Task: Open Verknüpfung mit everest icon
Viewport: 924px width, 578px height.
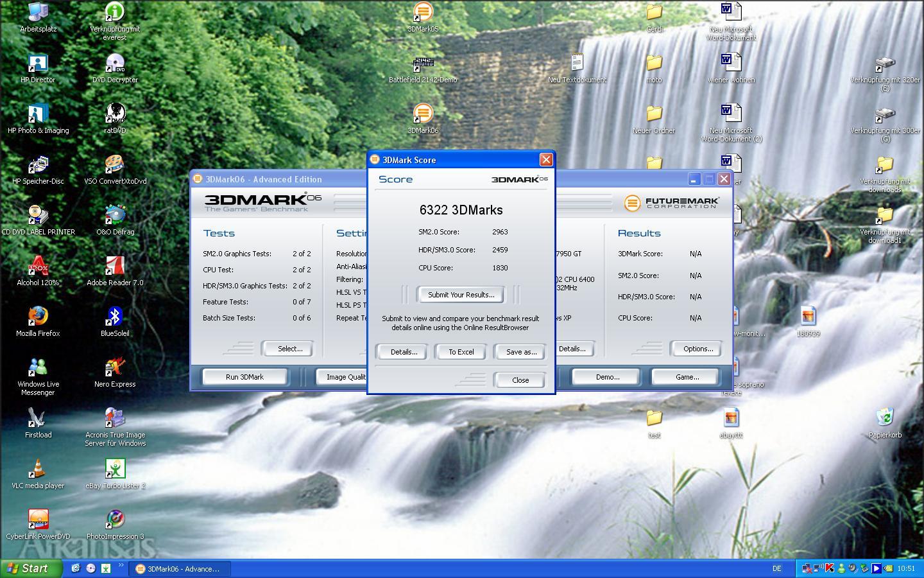Action: [x=115, y=21]
